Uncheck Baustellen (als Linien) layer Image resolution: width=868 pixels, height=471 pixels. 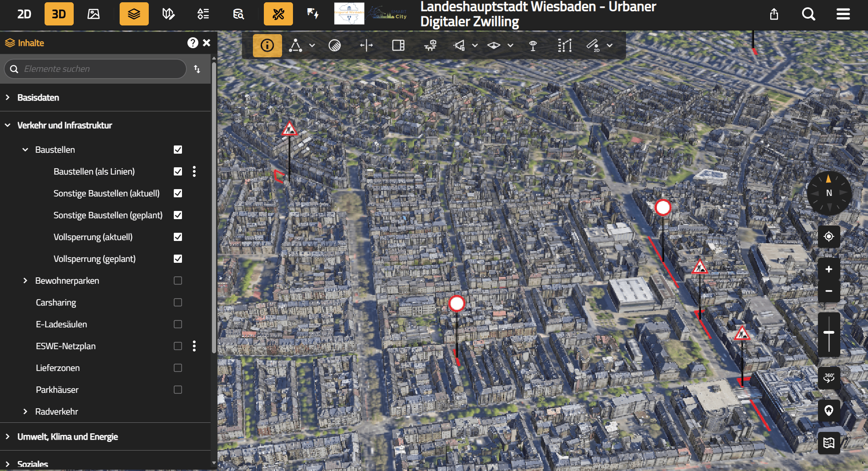pos(178,171)
